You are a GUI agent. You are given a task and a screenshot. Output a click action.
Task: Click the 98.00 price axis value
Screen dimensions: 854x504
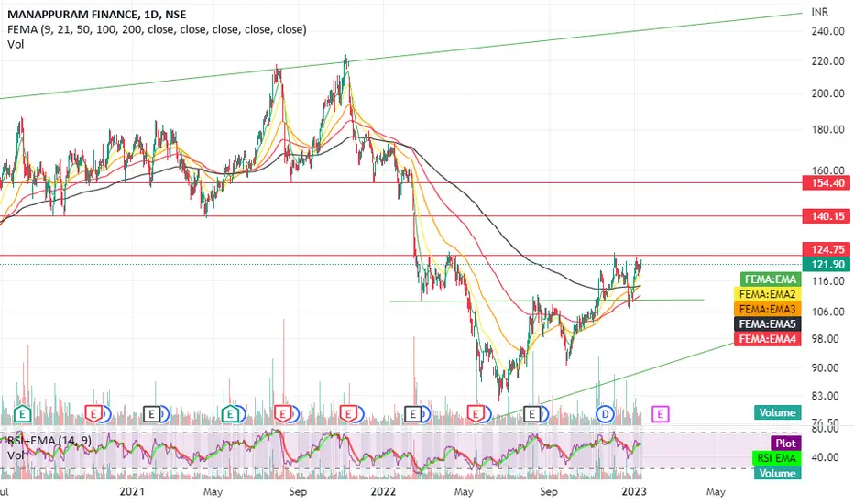[825, 339]
